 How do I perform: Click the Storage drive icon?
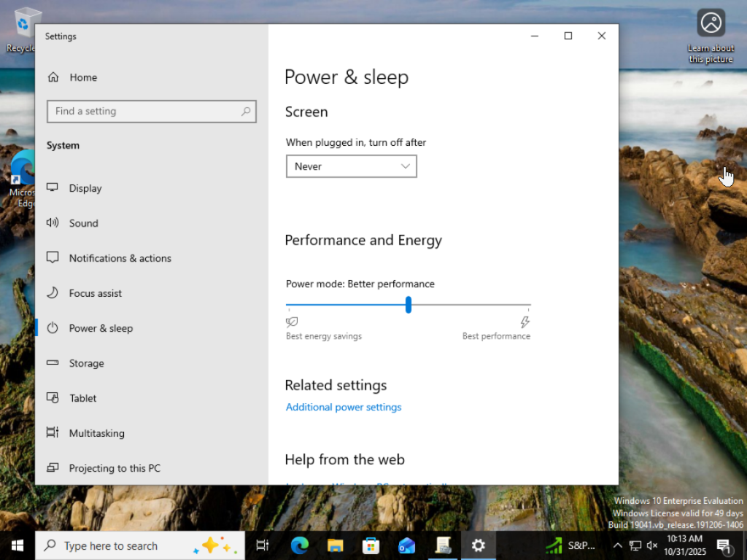53,363
